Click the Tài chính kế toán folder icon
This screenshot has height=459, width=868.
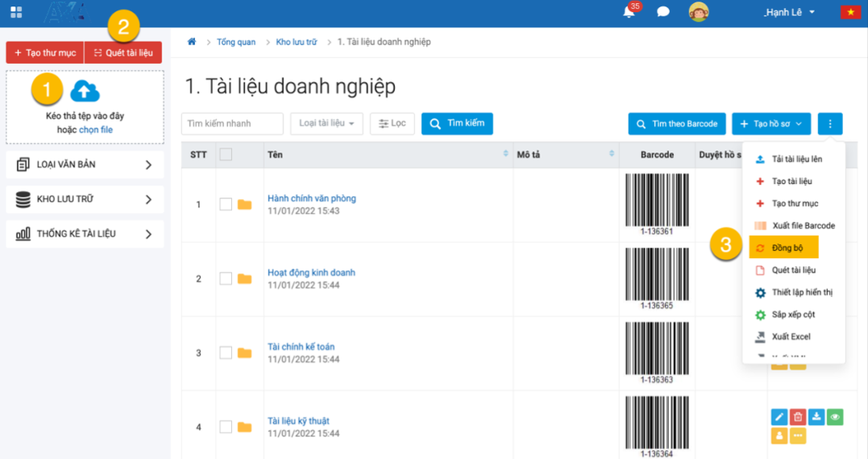tap(245, 353)
